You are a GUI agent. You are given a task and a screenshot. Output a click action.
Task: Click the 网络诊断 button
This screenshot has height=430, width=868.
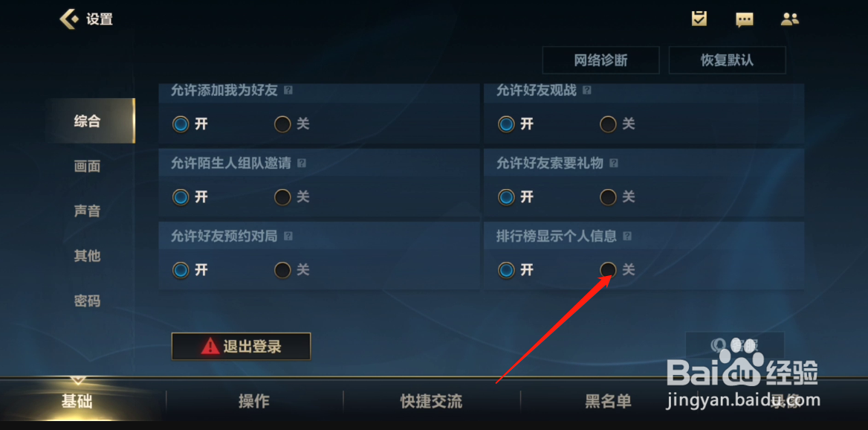click(x=600, y=60)
